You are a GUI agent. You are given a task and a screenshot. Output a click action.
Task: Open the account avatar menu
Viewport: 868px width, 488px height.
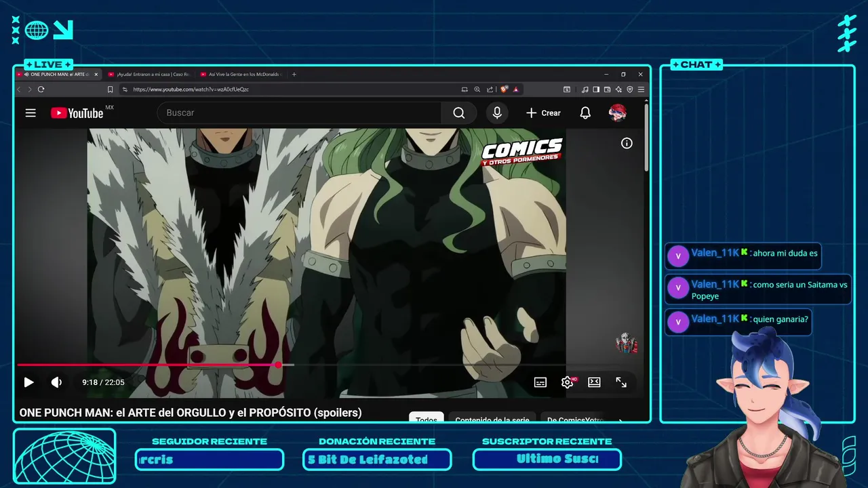click(617, 113)
